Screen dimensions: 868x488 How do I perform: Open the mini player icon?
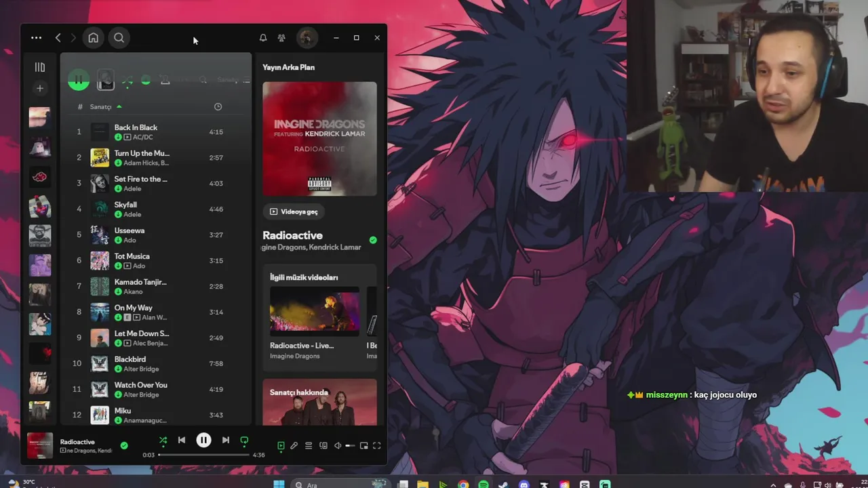click(364, 445)
